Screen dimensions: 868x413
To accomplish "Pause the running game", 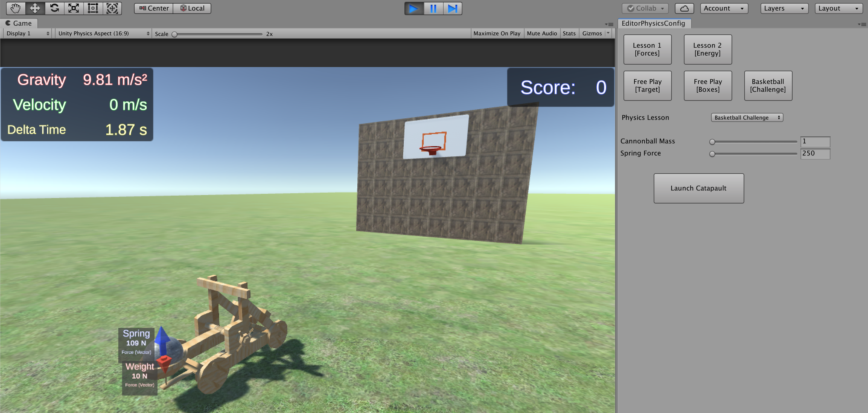I will pos(433,8).
